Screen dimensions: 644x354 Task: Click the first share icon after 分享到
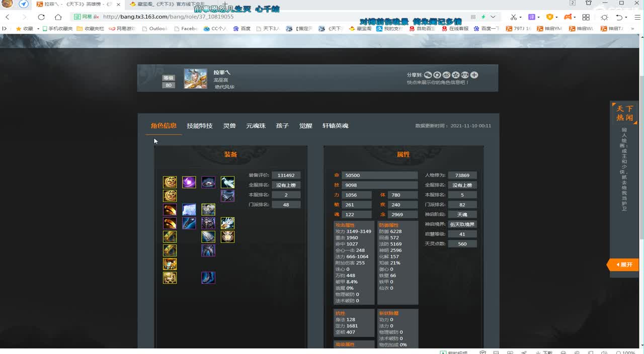tap(428, 75)
